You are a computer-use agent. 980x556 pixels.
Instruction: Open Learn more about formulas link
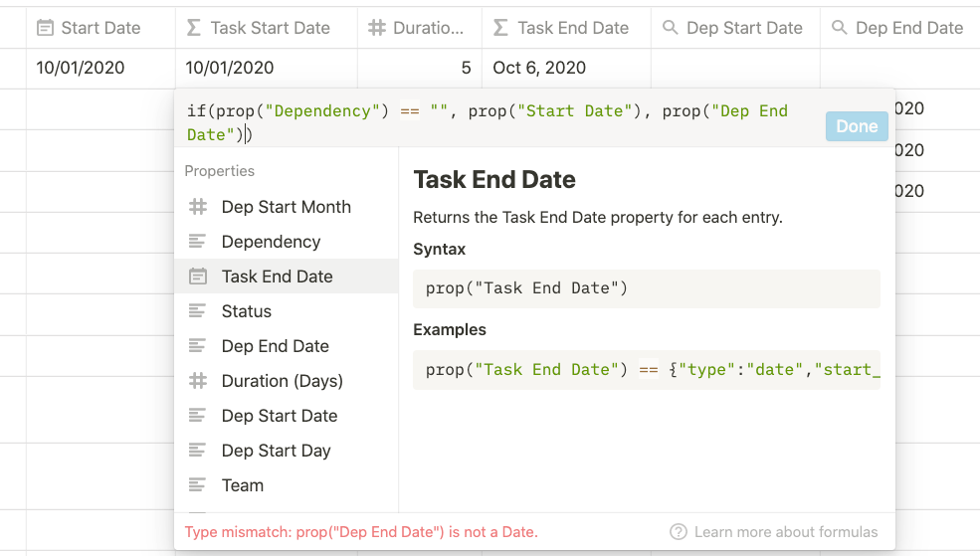785,532
